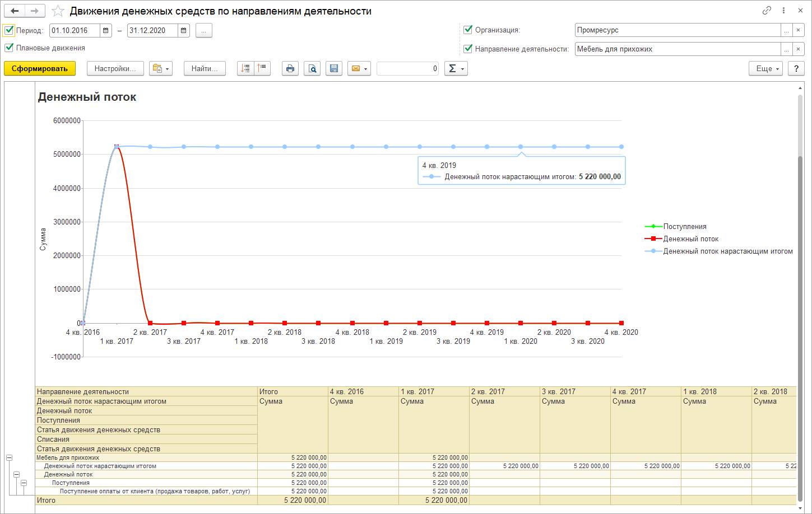
Task: Open the Еще menu
Action: point(765,68)
